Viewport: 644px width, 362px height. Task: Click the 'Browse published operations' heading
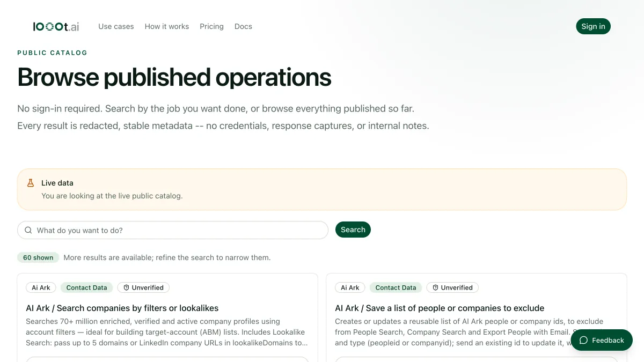click(x=174, y=77)
